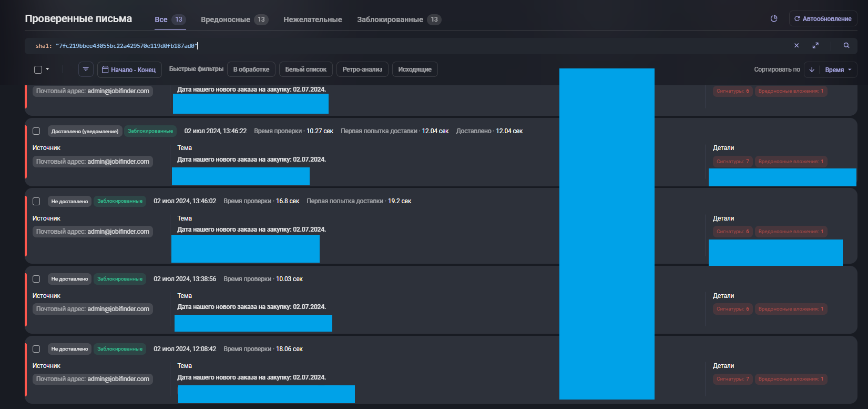Image resolution: width=868 pixels, height=409 pixels.
Task: Switch to the Нежелательные tab
Action: (x=313, y=19)
